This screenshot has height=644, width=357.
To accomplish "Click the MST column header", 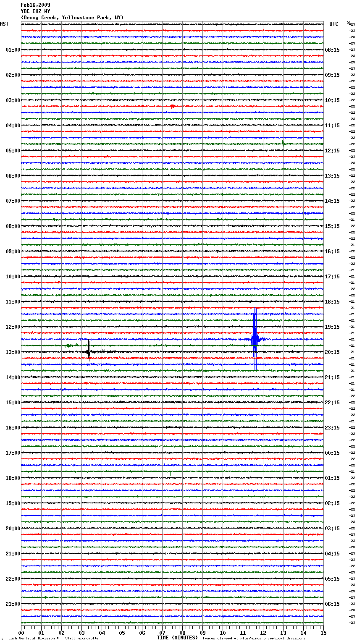I will tap(4, 24).
